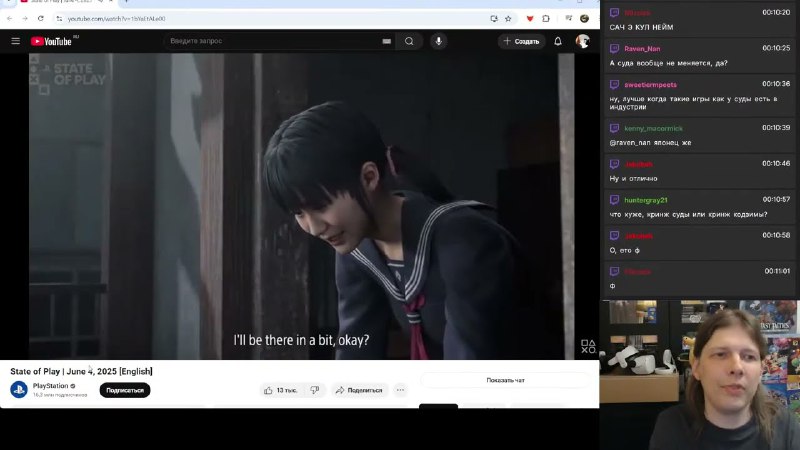Show the chat with Показать чат
This screenshot has width=800, height=450.
(x=505, y=380)
